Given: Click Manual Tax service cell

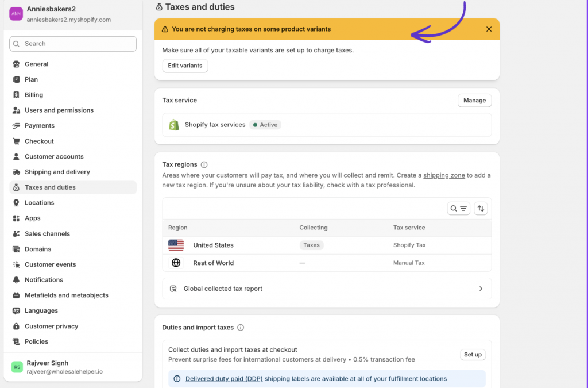Looking at the screenshot, I should pos(409,263).
